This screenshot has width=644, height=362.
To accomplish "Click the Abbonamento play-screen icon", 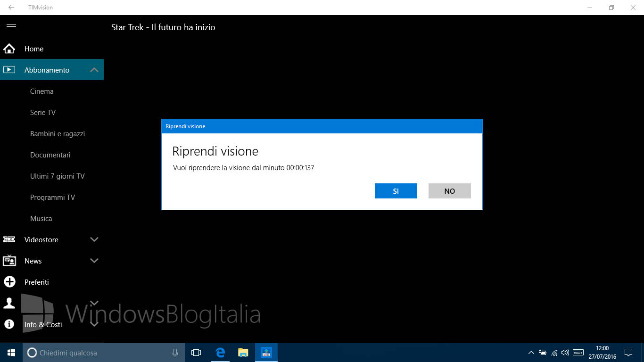I will pyautogui.click(x=9, y=70).
